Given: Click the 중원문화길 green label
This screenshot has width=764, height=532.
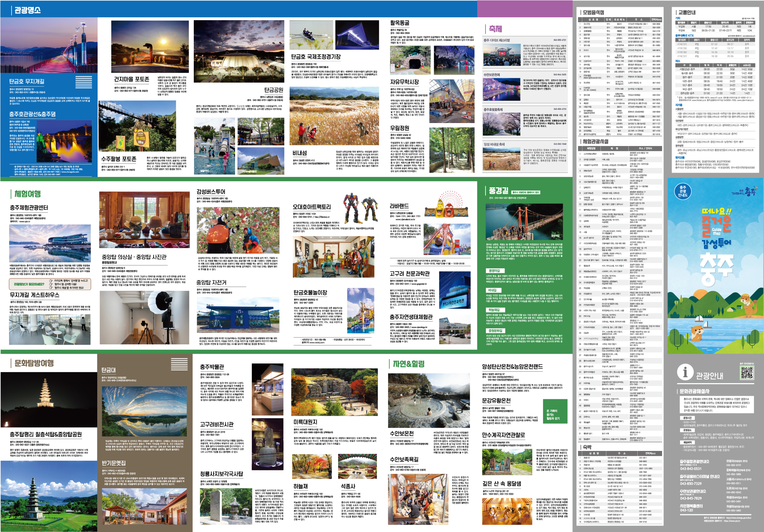Looking at the screenshot, I should point(495,330).
